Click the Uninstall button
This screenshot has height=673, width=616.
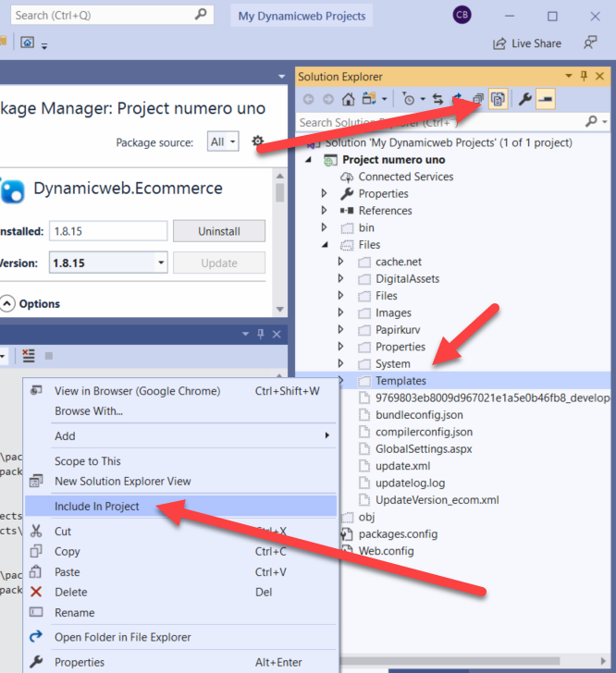tap(218, 231)
